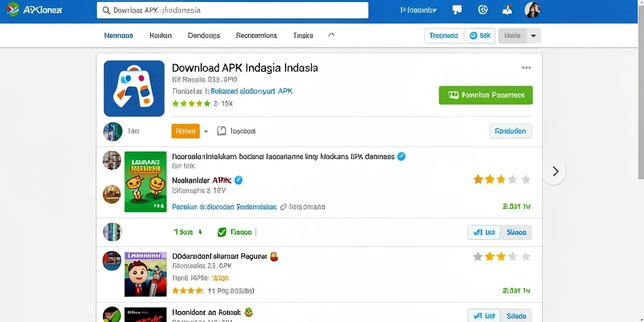The width and height of the screenshot is (644, 322).
Task: Open the blue gamepad app icon
Action: 134,89
